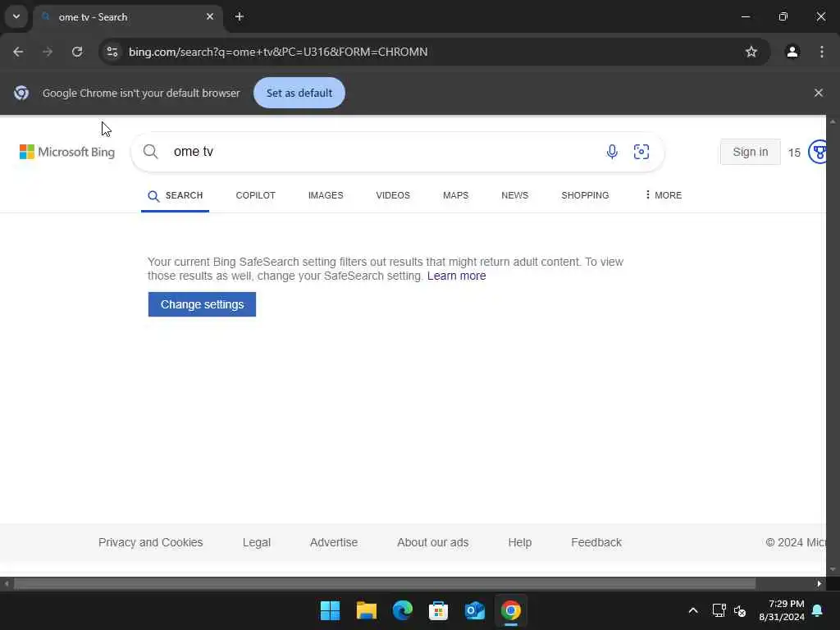Switch to the IMAGES tab
840x630 pixels.
pos(326,195)
